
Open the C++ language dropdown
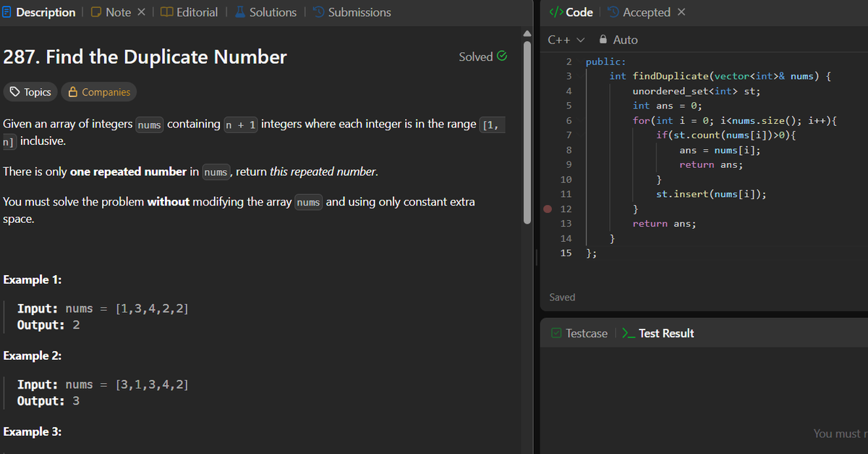566,40
